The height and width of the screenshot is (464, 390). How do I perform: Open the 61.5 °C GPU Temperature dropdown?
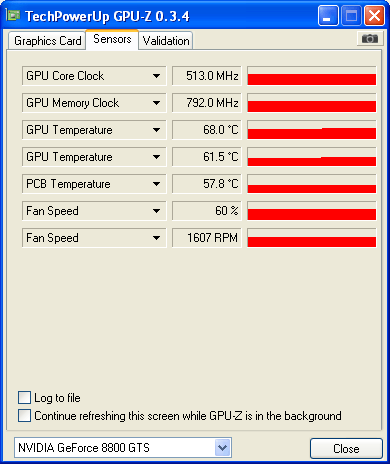(x=156, y=157)
